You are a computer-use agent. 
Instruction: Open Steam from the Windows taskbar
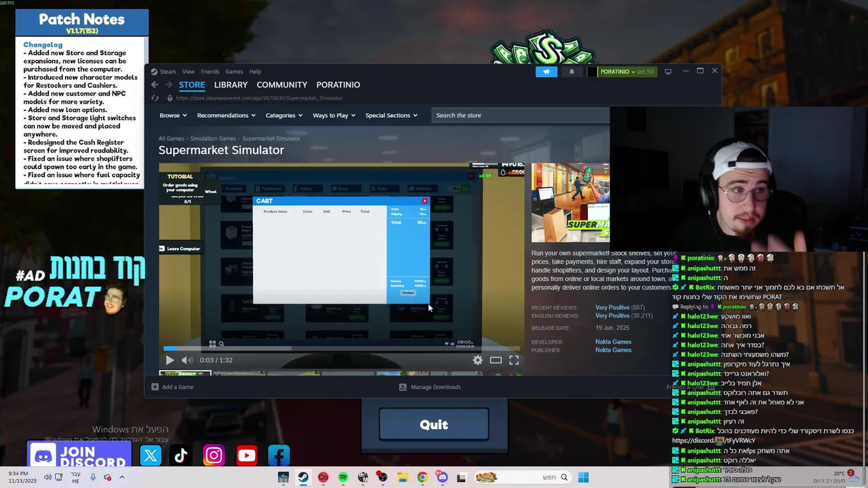(x=303, y=478)
